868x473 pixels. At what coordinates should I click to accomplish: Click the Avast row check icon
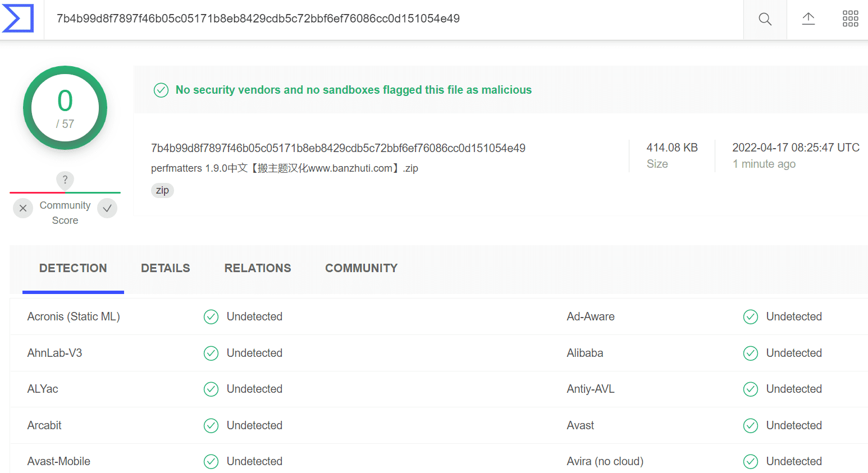click(x=751, y=426)
